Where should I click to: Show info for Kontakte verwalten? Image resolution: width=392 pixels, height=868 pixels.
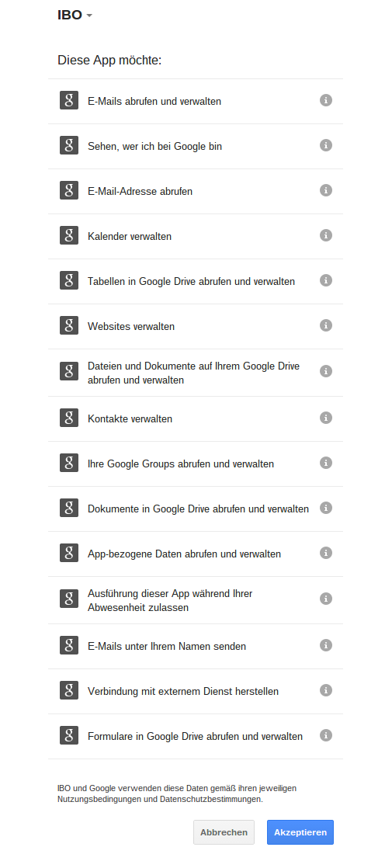click(x=326, y=418)
